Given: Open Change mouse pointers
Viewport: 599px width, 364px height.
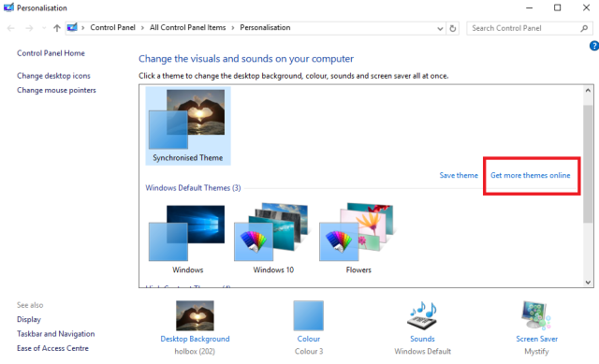Looking at the screenshot, I should [x=56, y=90].
